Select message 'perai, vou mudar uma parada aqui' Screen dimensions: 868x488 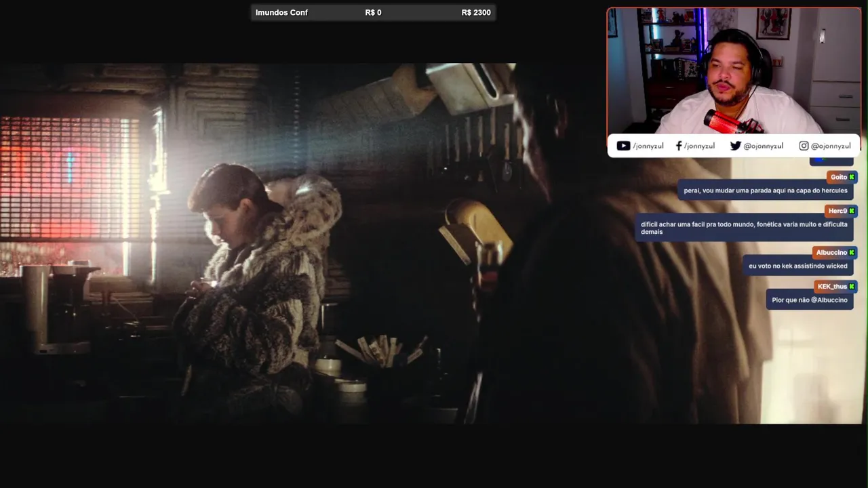coord(766,190)
